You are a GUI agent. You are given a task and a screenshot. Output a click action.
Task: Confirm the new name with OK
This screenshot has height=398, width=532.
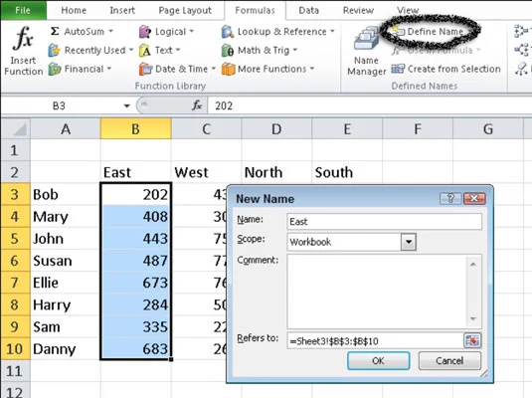pyautogui.click(x=378, y=360)
